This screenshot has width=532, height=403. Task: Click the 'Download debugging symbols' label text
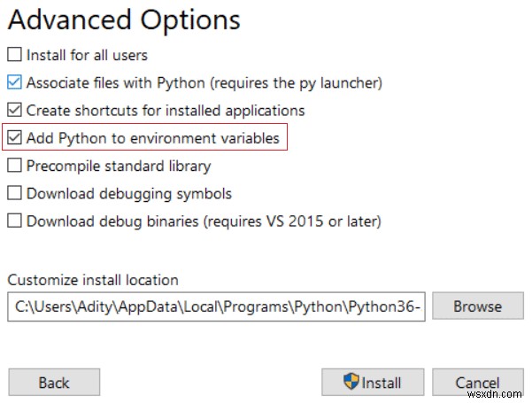pos(129,193)
